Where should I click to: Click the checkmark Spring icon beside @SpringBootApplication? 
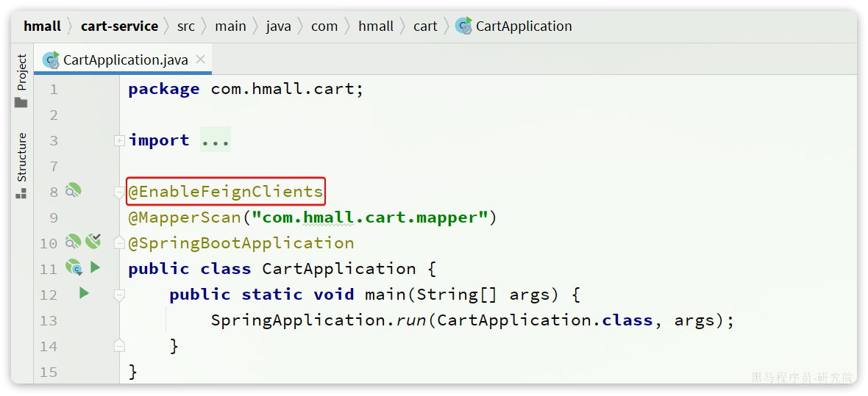click(93, 241)
